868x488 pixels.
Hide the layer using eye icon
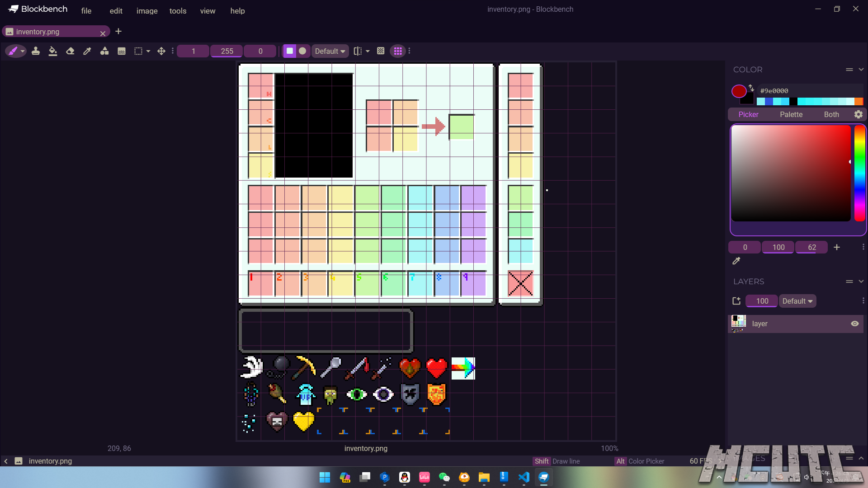tap(854, 324)
